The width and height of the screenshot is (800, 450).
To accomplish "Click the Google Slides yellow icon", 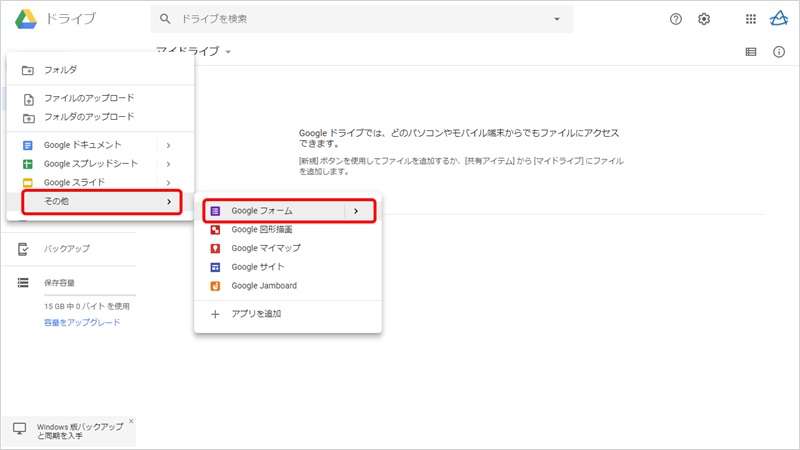I will [x=28, y=183].
